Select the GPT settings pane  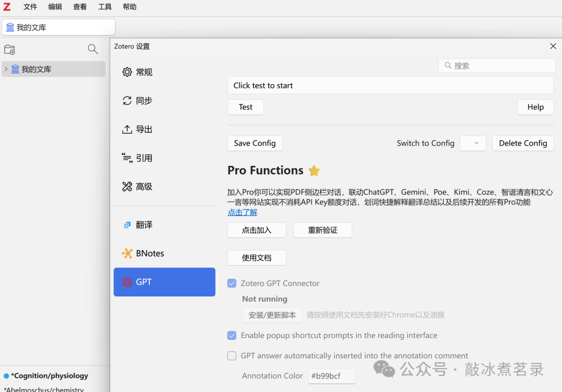point(164,282)
